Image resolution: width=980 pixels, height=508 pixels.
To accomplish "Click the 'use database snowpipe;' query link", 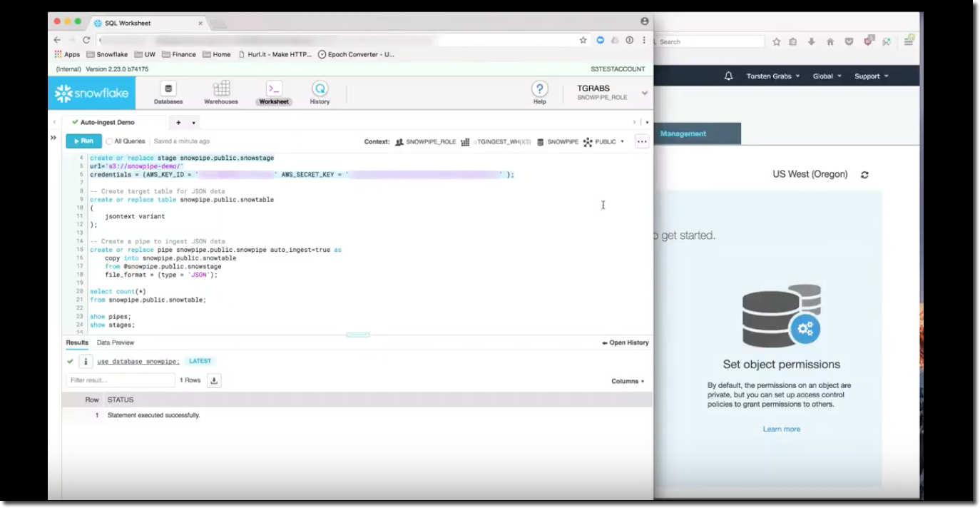I will [138, 361].
